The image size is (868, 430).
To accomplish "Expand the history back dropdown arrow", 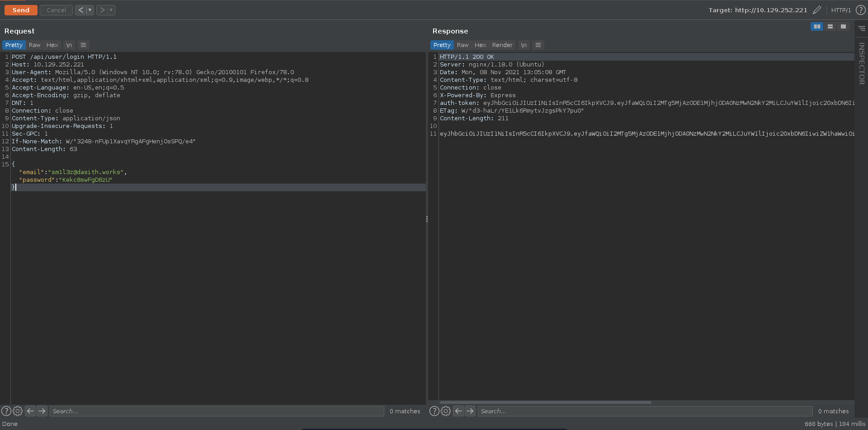I will [x=90, y=10].
